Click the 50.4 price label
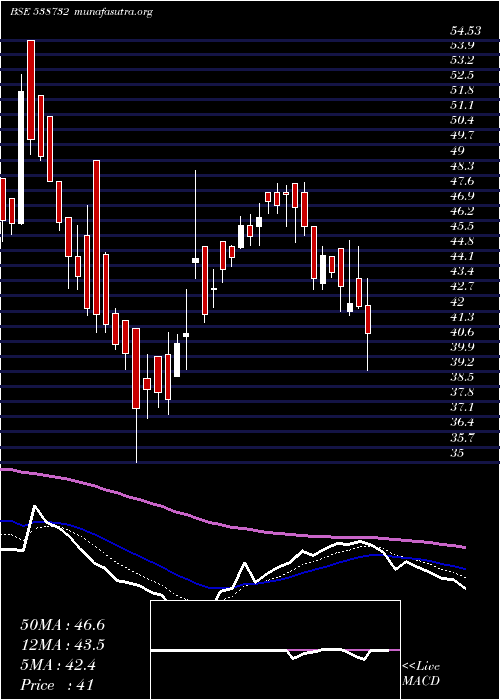This screenshot has width=500, height=700. (x=462, y=121)
